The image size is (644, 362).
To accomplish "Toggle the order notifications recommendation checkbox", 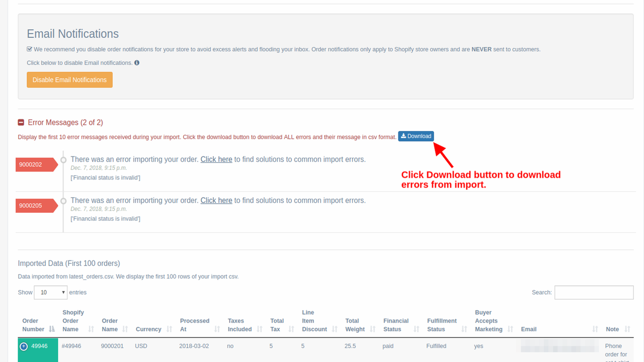I will pos(29,49).
